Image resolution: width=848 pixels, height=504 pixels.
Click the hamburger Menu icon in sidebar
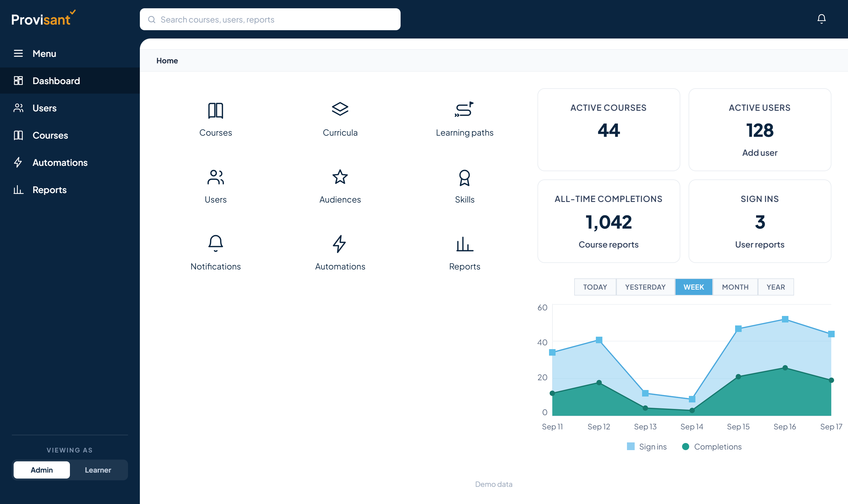tap(18, 53)
